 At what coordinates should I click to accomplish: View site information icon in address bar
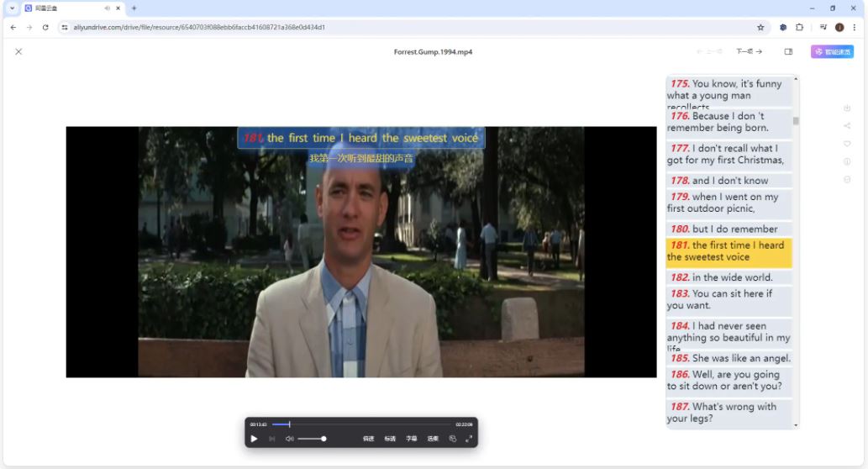pos(65,27)
